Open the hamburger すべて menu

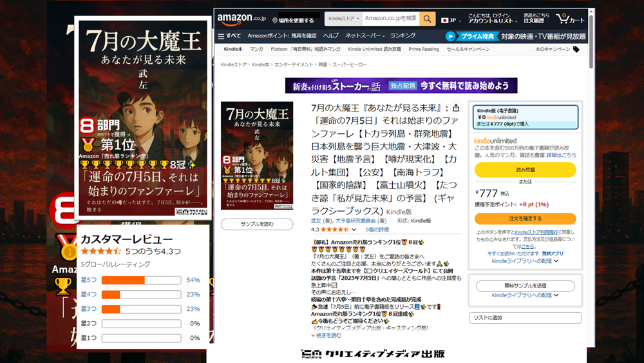click(229, 36)
